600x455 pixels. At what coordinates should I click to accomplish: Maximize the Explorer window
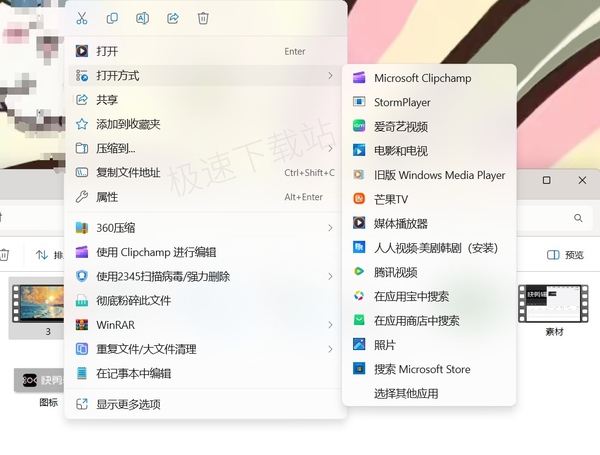point(547,180)
